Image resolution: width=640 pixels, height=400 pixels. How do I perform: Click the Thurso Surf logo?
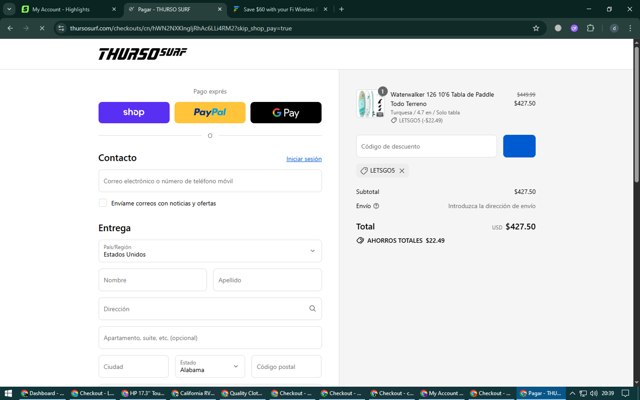(142, 53)
